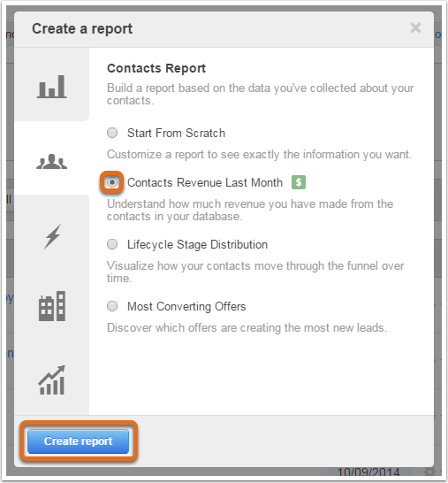Screen dimensions: 448x483
Task: Select the contacts people icon in sidebar
Action: (x=51, y=161)
